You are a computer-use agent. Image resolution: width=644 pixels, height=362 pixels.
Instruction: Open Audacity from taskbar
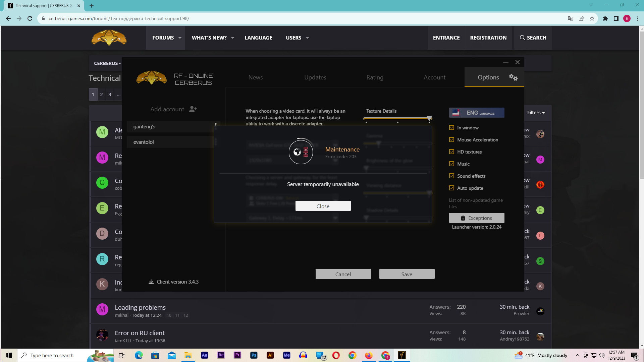[303, 355]
